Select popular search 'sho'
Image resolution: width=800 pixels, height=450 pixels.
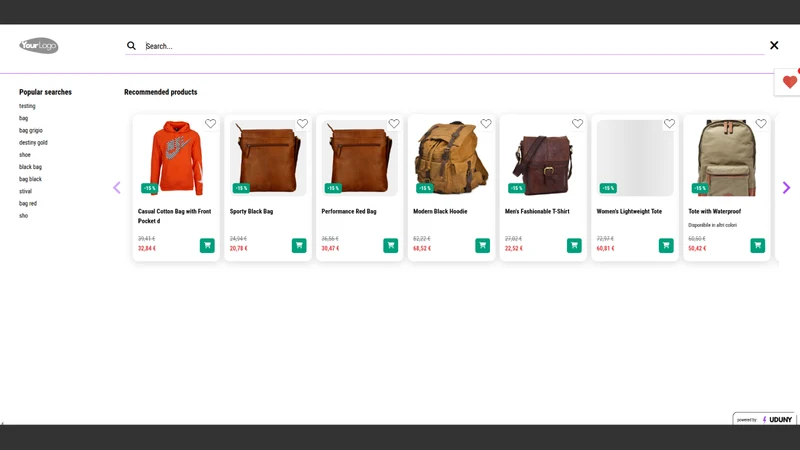click(23, 216)
